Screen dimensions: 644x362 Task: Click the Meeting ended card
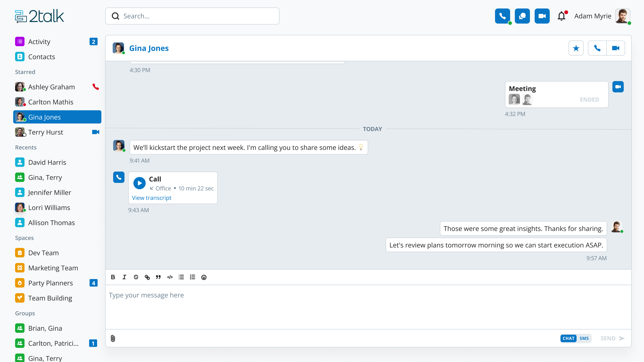[557, 95]
